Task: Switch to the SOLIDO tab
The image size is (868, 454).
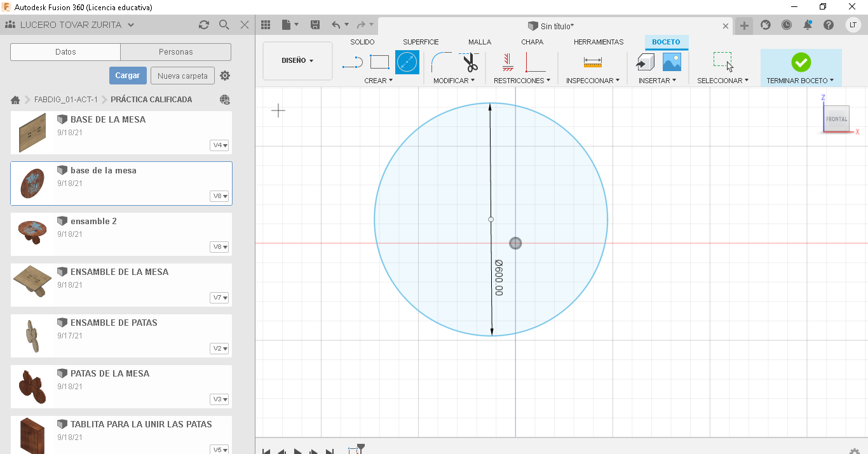Action: click(362, 42)
